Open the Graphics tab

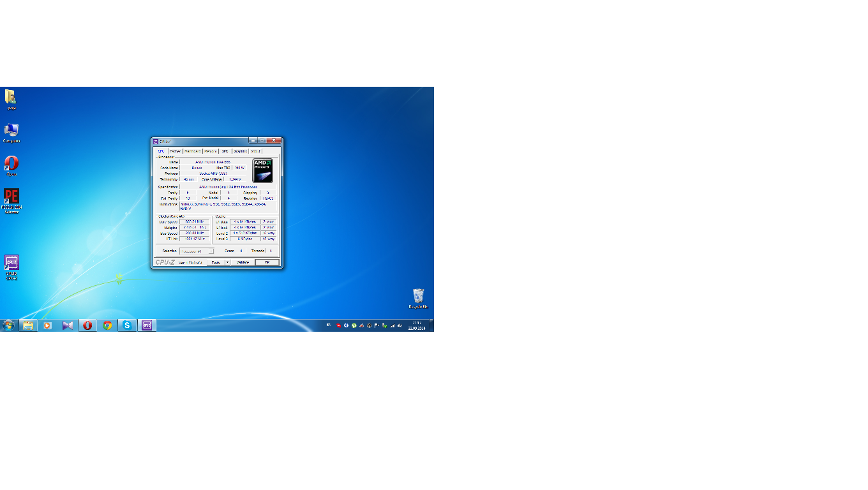click(x=240, y=151)
